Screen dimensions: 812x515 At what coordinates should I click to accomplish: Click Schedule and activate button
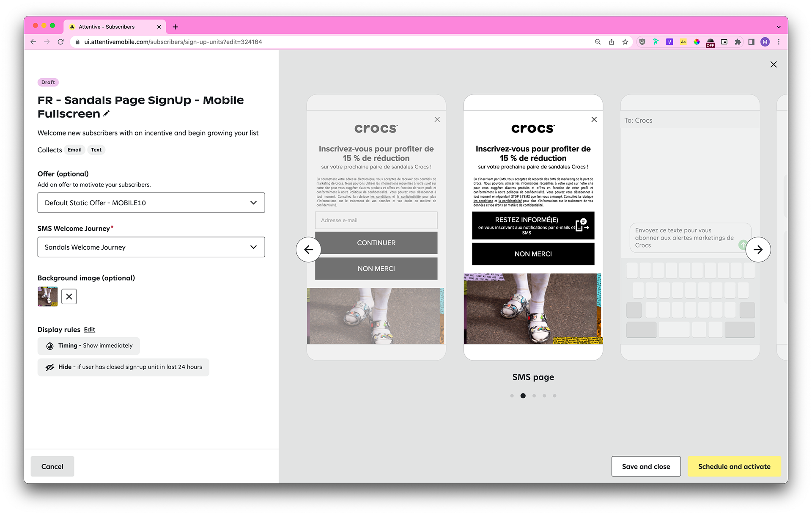pyautogui.click(x=734, y=466)
